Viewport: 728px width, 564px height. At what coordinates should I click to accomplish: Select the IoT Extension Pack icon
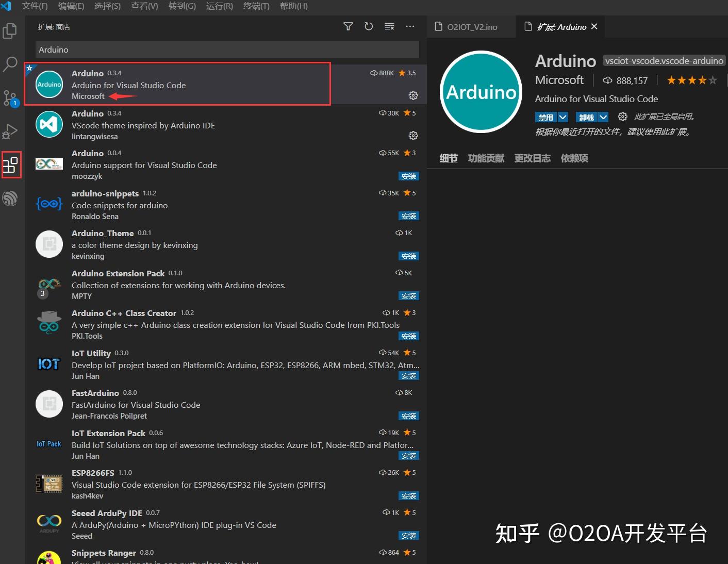[49, 444]
